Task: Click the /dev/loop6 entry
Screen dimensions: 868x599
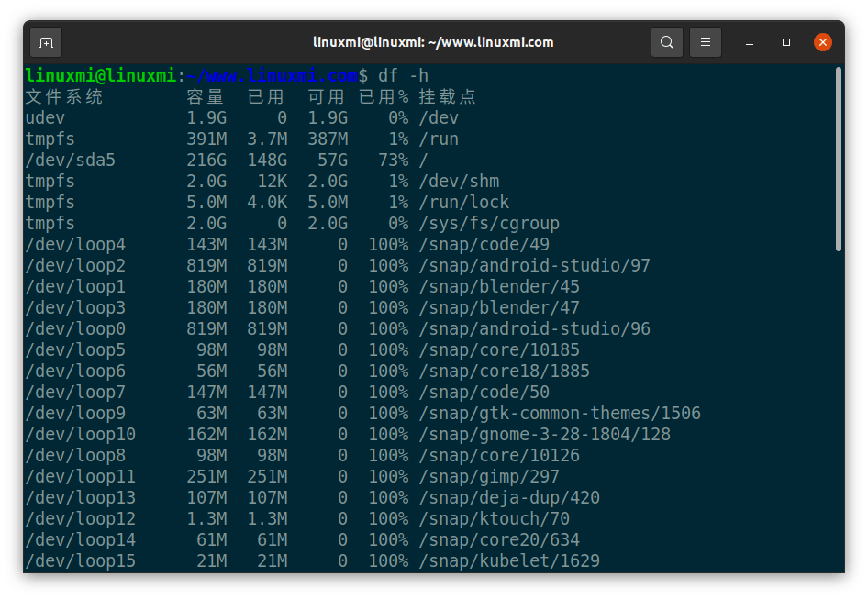Action: coord(75,371)
